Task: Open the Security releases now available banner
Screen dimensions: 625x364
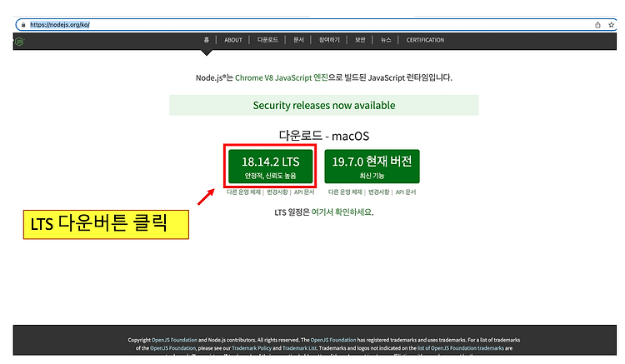Action: tap(324, 105)
